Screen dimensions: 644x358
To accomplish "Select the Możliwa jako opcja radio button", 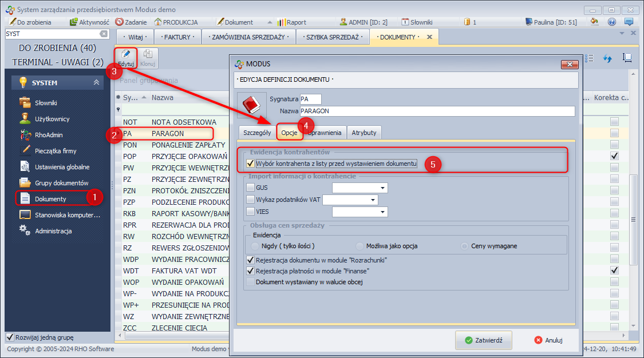I will [x=360, y=246].
